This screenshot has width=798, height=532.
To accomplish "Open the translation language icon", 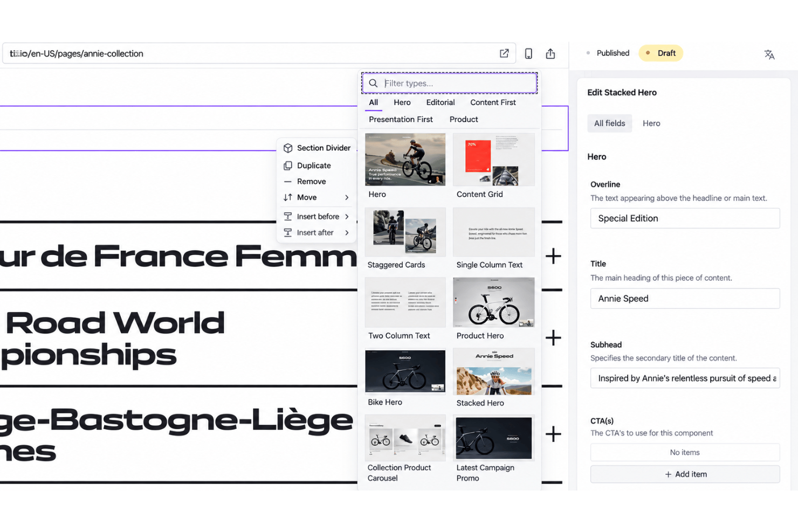I will tap(769, 54).
